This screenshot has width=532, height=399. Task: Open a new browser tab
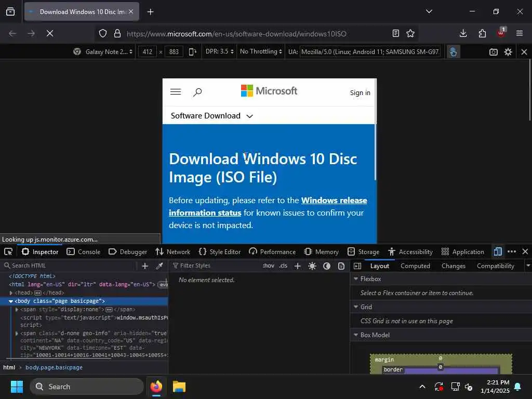click(x=150, y=12)
